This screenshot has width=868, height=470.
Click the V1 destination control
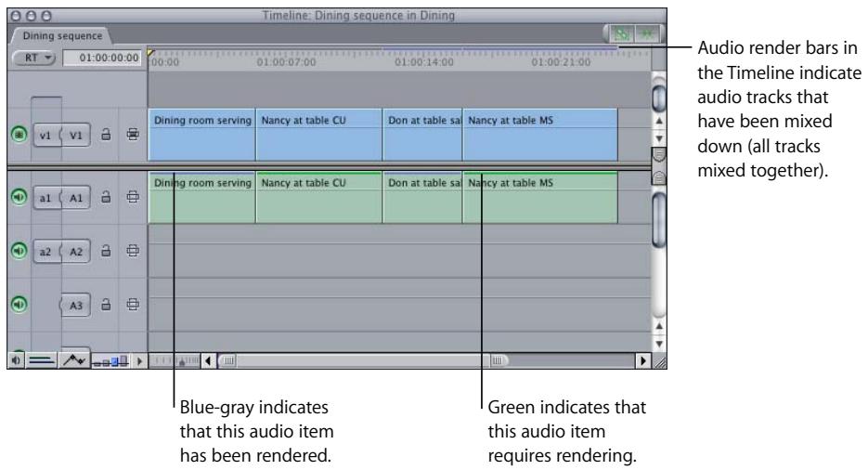pos(75,135)
